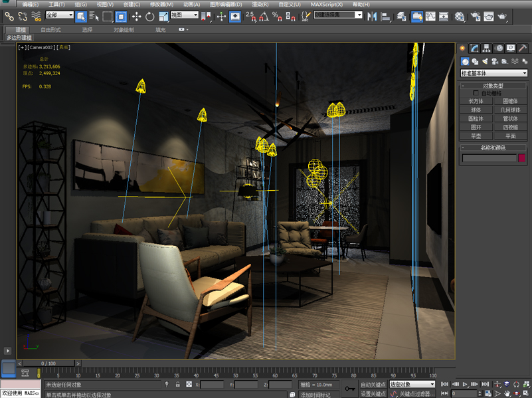Toggle 自动关键点 auto key mode

click(x=373, y=385)
